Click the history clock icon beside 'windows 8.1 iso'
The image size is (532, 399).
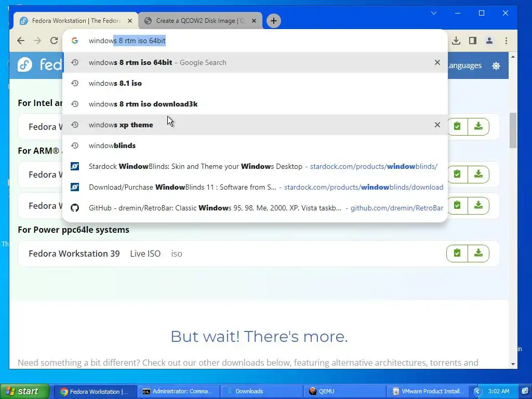coord(75,83)
